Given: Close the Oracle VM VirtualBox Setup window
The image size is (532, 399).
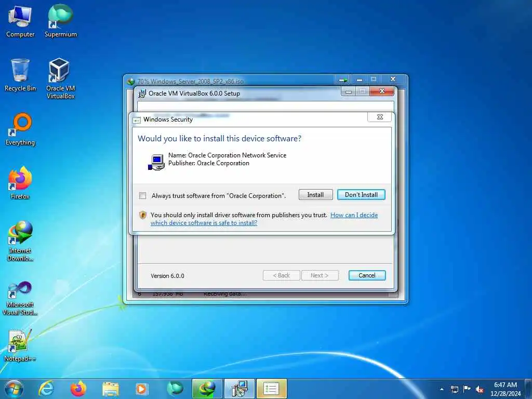Looking at the screenshot, I should [382, 91].
